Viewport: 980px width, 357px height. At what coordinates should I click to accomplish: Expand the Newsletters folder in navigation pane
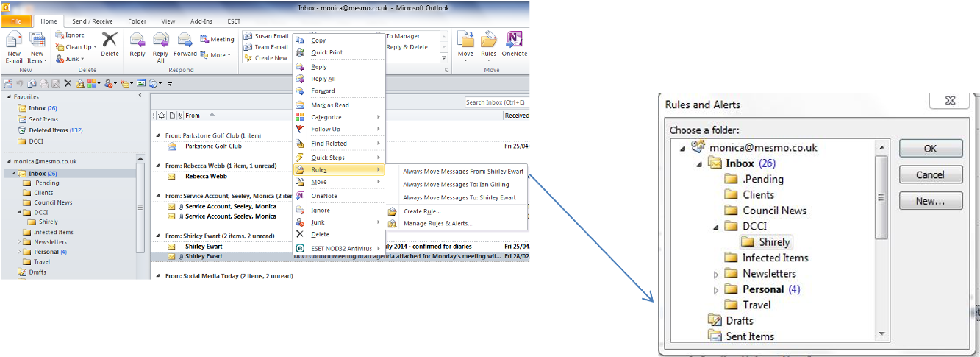point(19,241)
